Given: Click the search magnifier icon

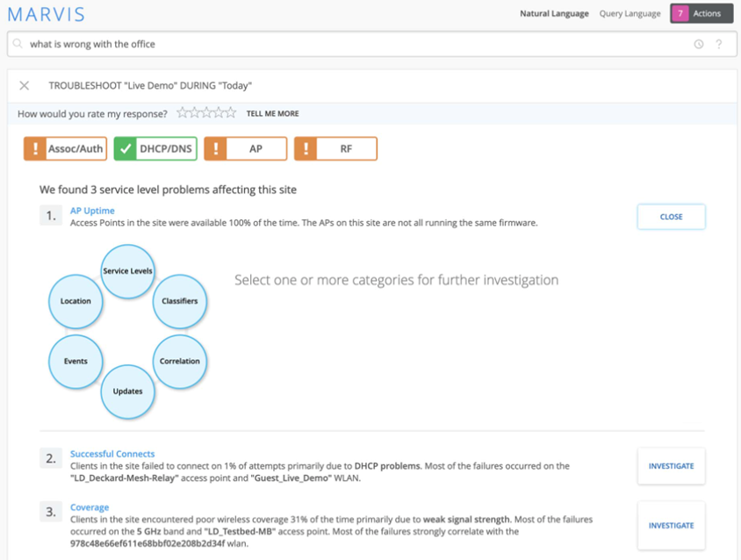Looking at the screenshot, I should [18, 44].
